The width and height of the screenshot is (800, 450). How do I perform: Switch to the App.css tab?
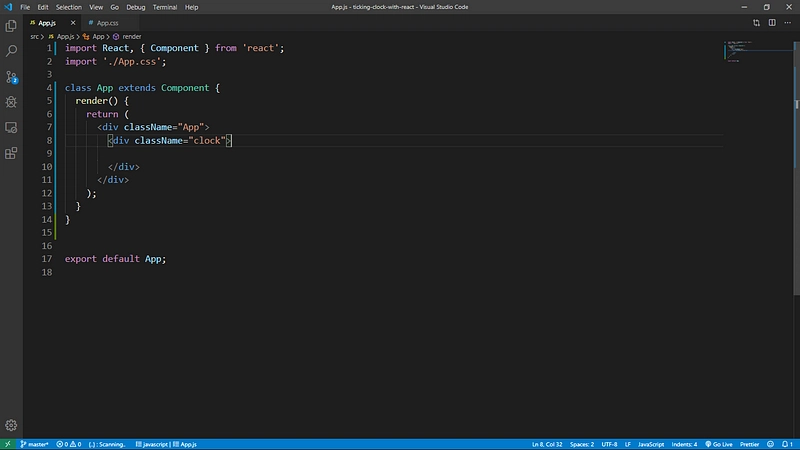click(x=104, y=23)
